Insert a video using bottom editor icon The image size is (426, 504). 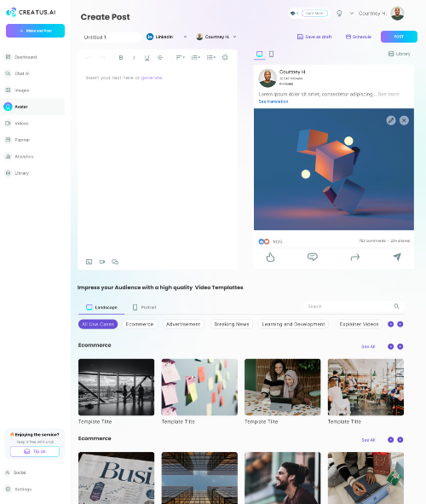(x=101, y=262)
